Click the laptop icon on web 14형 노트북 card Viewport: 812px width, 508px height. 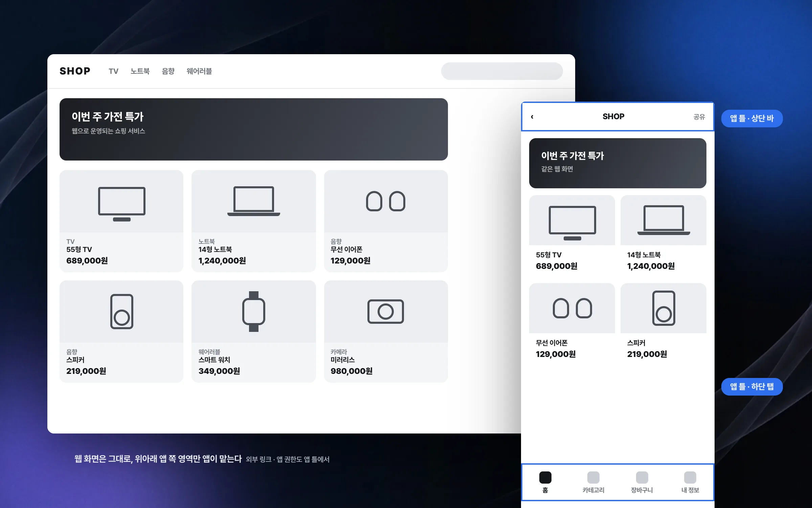pos(254,201)
